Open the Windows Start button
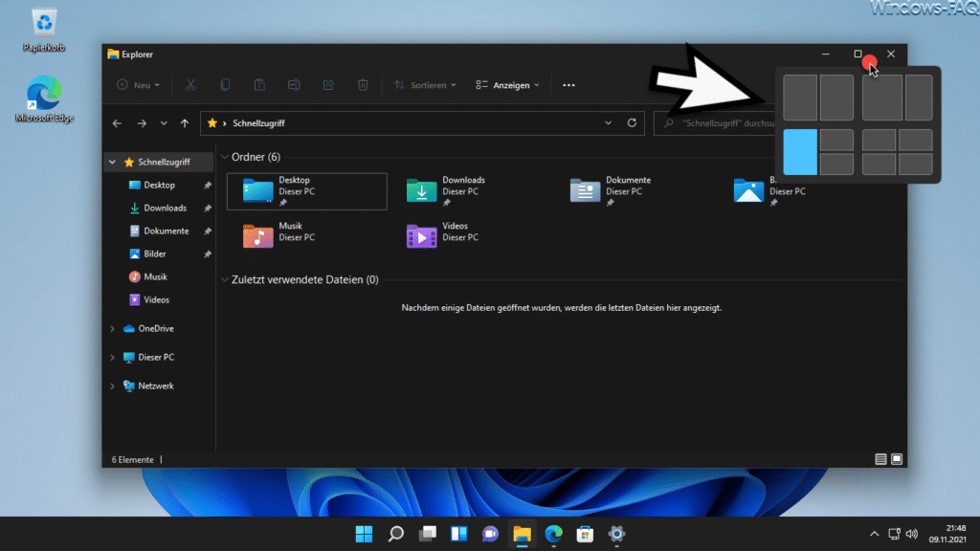Screen dimensions: 980x551 point(364,534)
